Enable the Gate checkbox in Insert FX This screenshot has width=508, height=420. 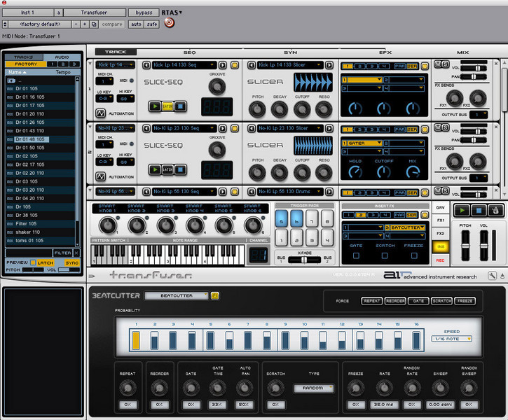356,255
